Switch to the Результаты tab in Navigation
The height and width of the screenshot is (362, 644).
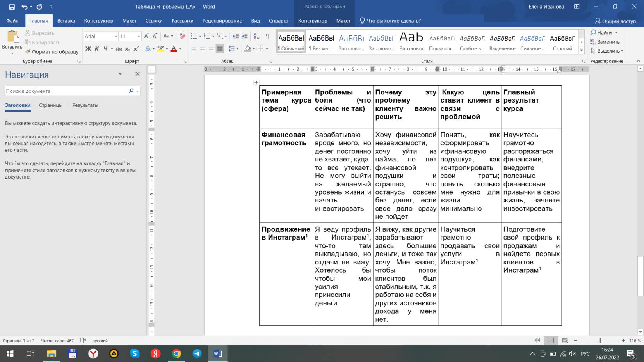[x=85, y=105]
